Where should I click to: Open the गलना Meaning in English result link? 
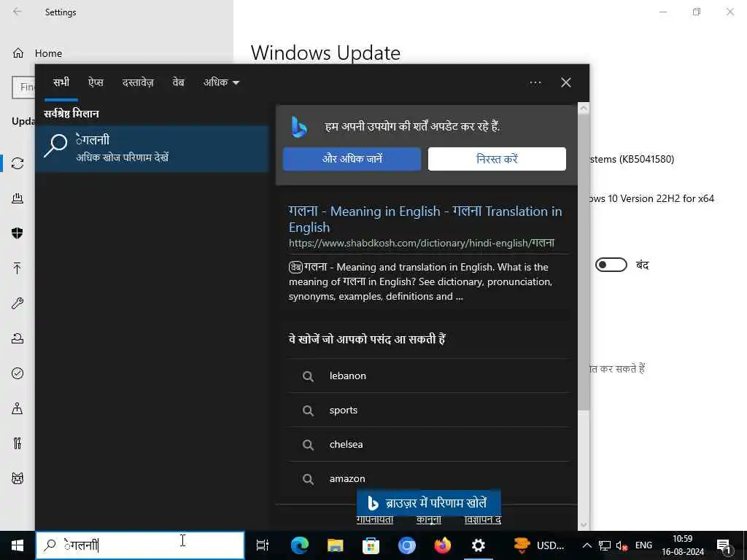tap(425, 219)
